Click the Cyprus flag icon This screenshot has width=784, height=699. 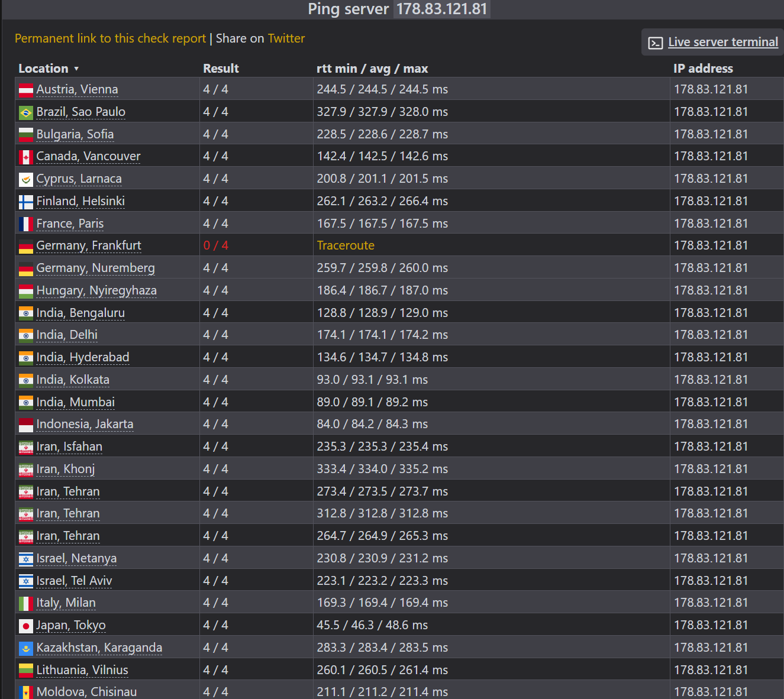coord(26,180)
